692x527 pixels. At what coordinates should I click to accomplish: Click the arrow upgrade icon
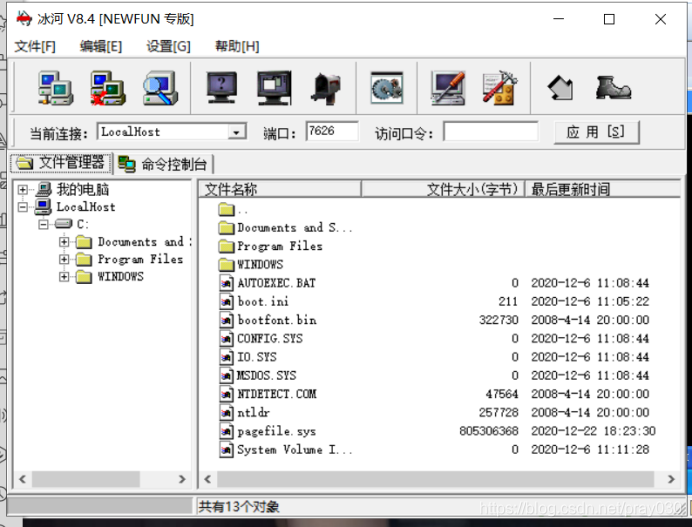click(560, 88)
